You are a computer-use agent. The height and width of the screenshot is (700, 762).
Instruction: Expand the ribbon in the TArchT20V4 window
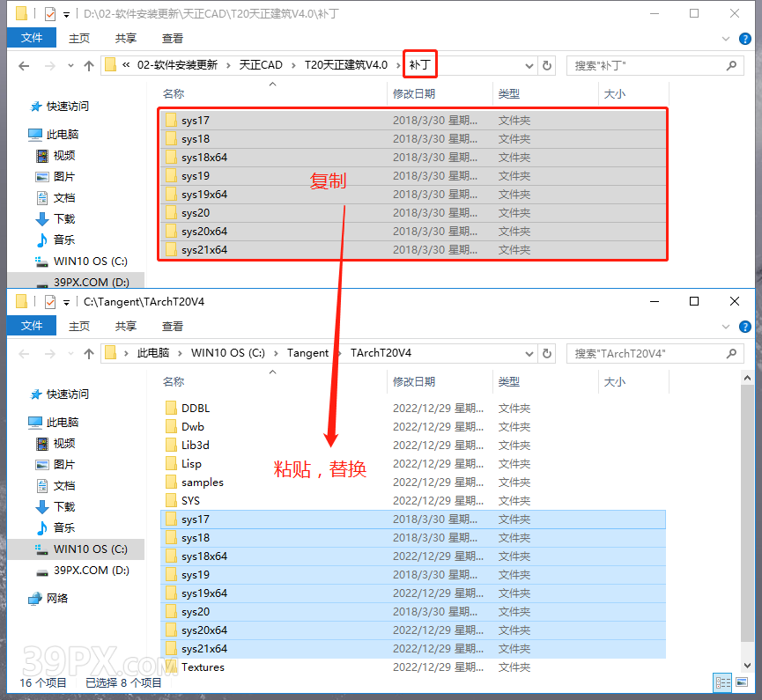pos(726,327)
